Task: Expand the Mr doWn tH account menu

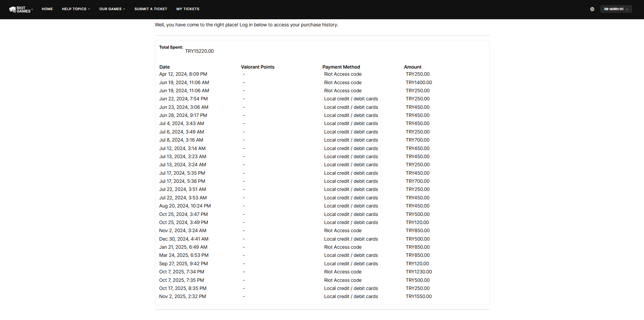Action: point(616,9)
